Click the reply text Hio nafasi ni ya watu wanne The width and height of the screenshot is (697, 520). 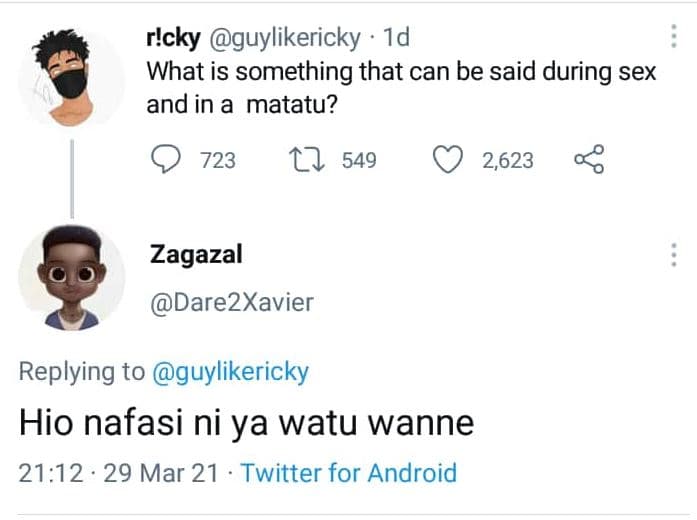(246, 424)
